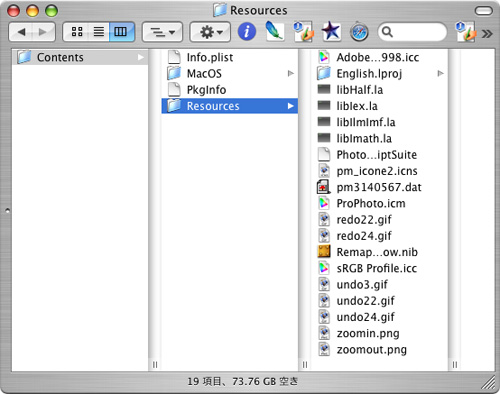Select the PkgInfo file
Viewport: 500px width, 394px height.
[230, 90]
